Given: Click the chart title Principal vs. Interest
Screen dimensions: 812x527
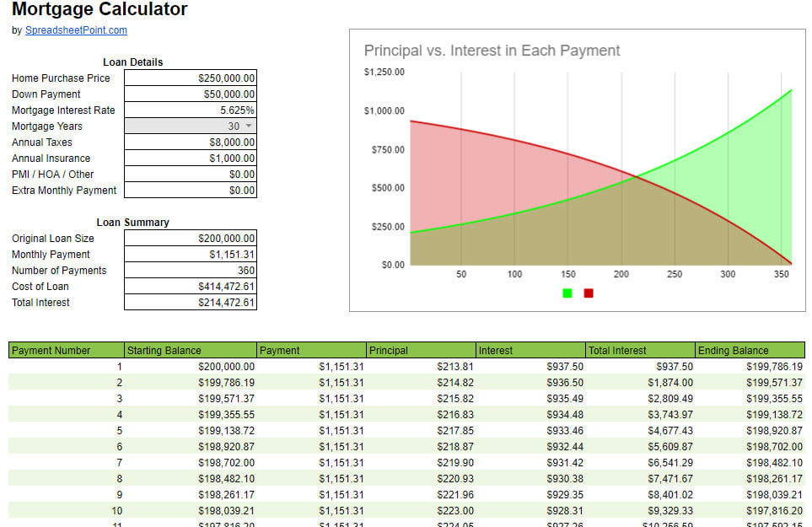Looking at the screenshot, I should tap(492, 51).
